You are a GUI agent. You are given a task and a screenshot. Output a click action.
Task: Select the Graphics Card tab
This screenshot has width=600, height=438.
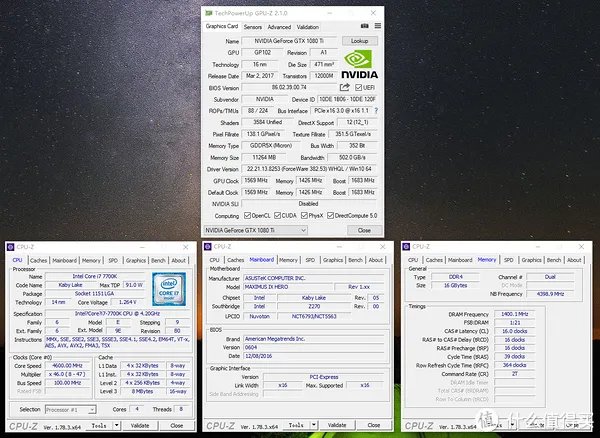coord(222,26)
